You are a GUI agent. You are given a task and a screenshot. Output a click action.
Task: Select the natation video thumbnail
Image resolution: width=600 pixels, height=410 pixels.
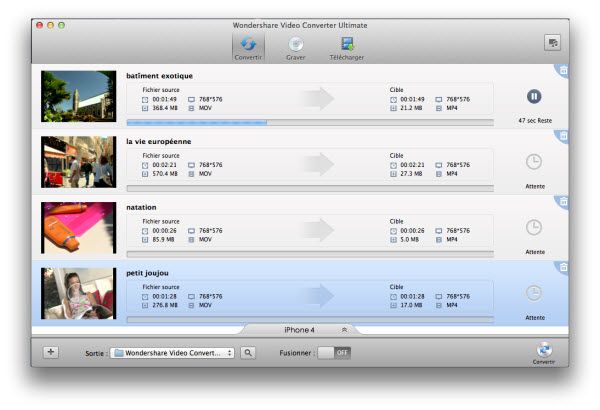78,227
